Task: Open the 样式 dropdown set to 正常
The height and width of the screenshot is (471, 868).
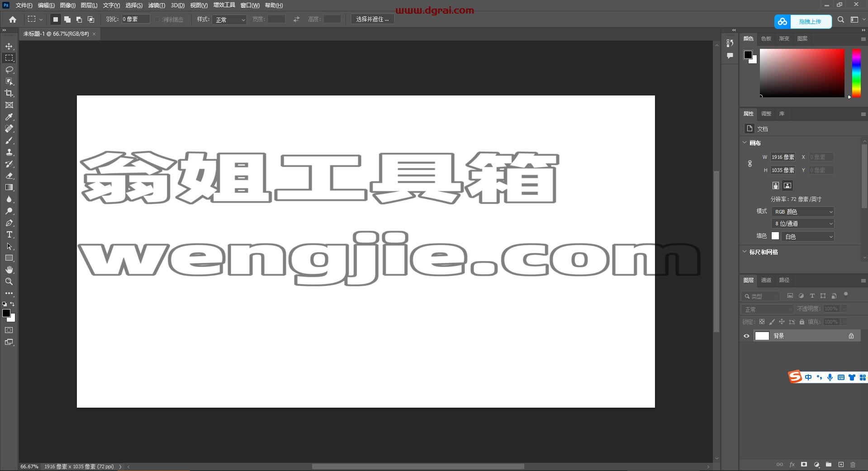Action: (x=229, y=19)
